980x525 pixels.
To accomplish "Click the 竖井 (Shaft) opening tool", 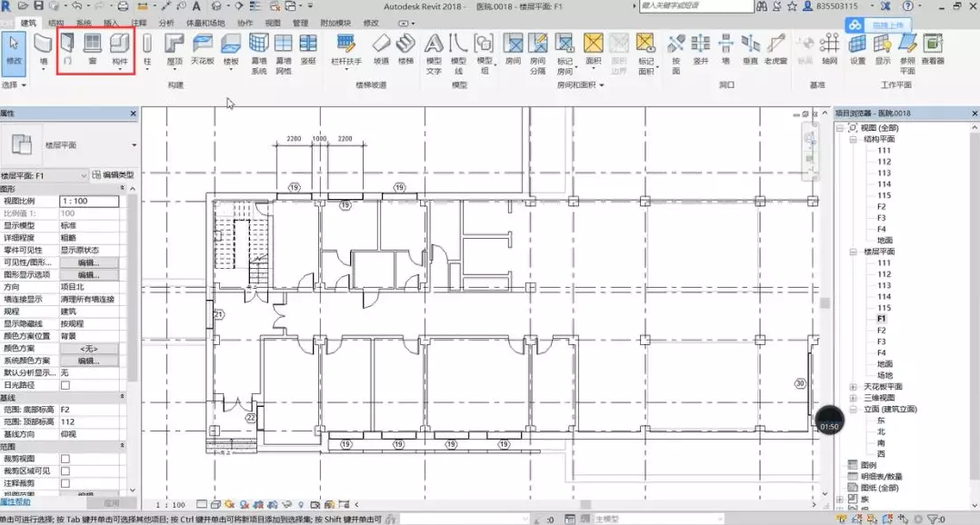I will [x=701, y=50].
